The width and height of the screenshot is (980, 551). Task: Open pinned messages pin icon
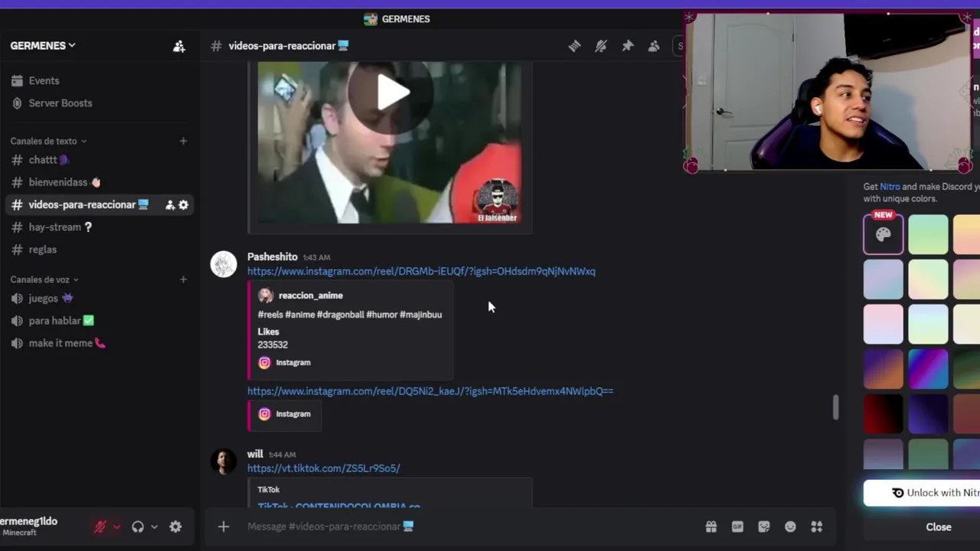pos(628,46)
